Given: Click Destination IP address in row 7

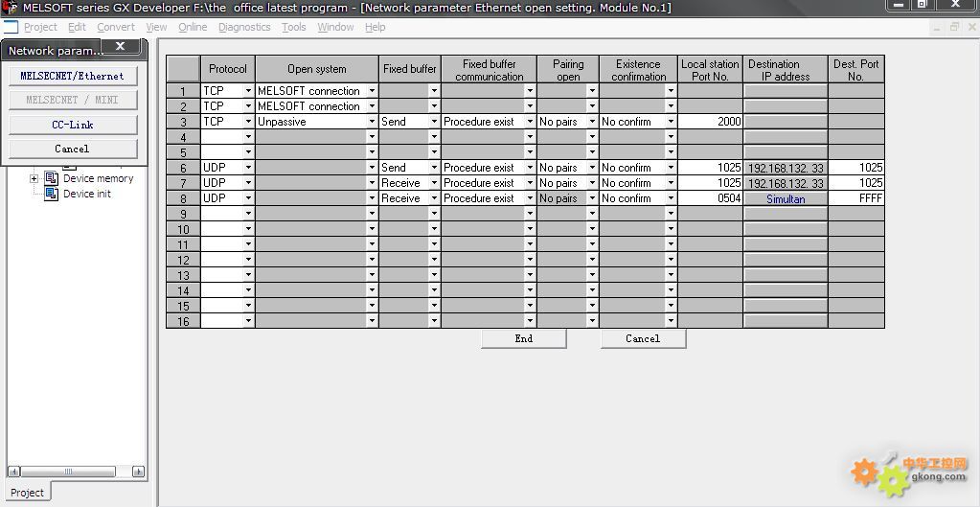Looking at the screenshot, I should [786, 183].
